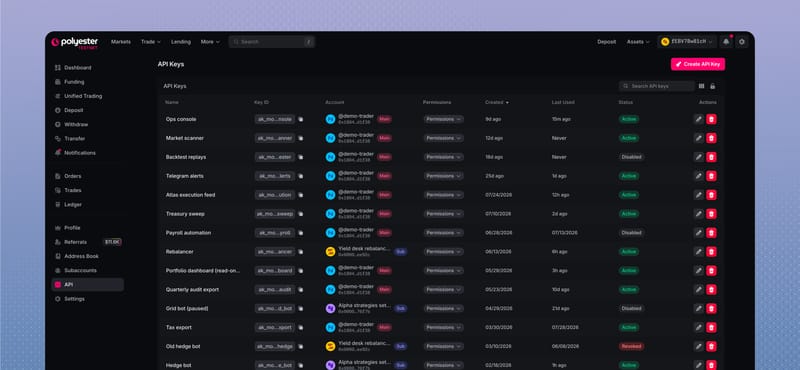The image size is (800, 370).
Task: Open Settings in the sidebar
Action: click(88, 299)
